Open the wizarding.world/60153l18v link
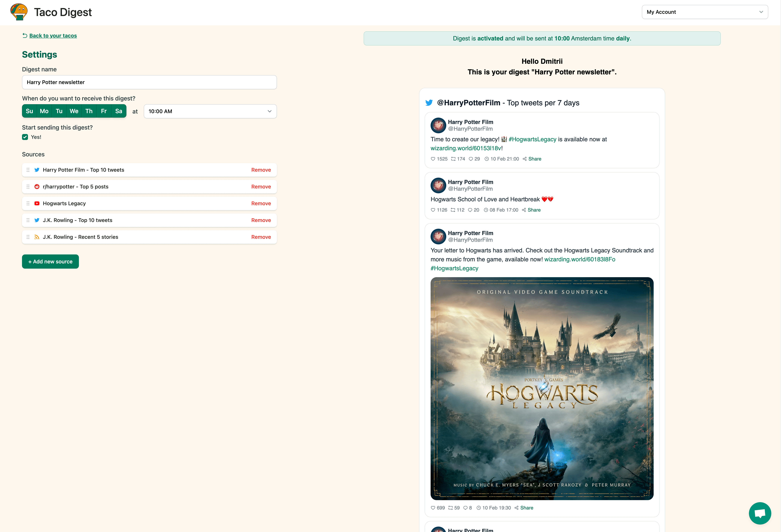This screenshot has height=532, width=781. 466,148
